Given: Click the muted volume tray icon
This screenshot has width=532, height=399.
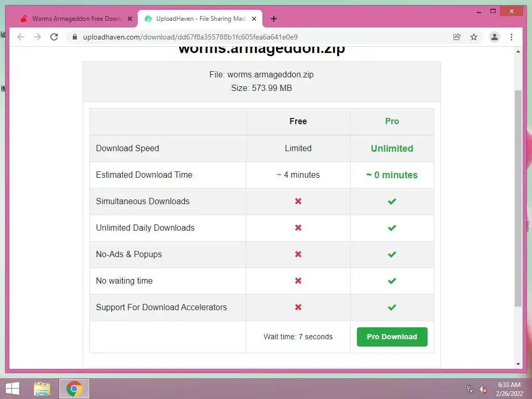Looking at the screenshot, I should pyautogui.click(x=483, y=389).
